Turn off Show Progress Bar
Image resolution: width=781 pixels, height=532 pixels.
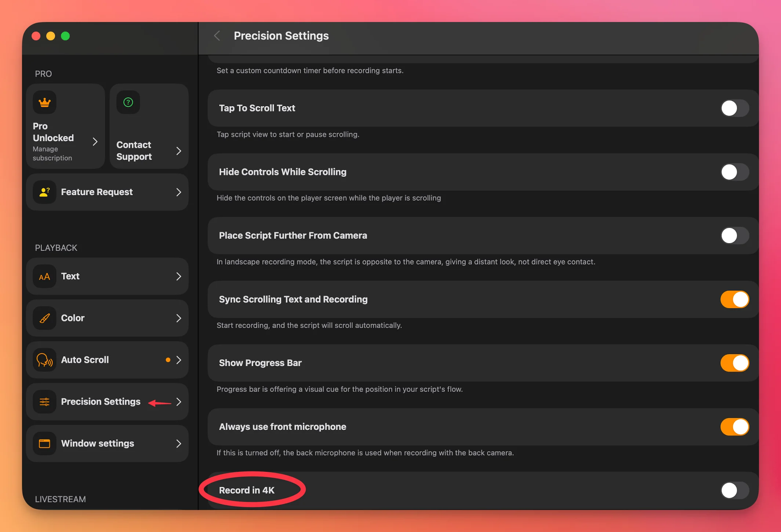point(734,363)
